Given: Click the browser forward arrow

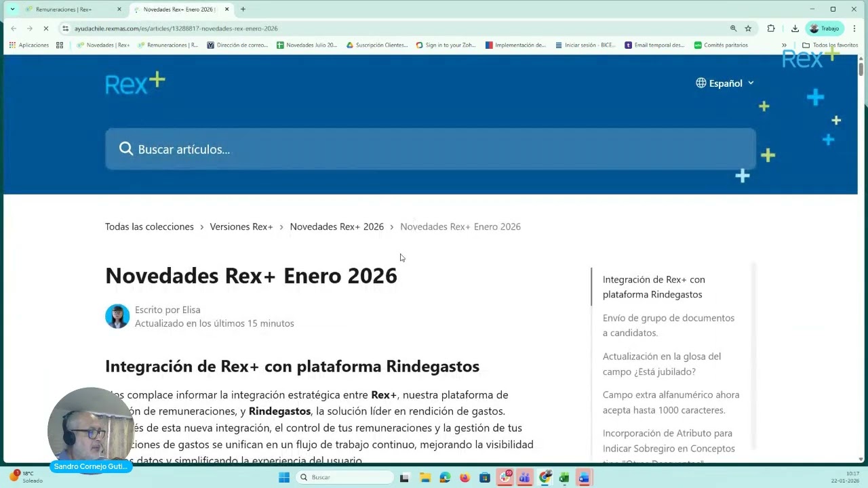Looking at the screenshot, I should 30,28.
